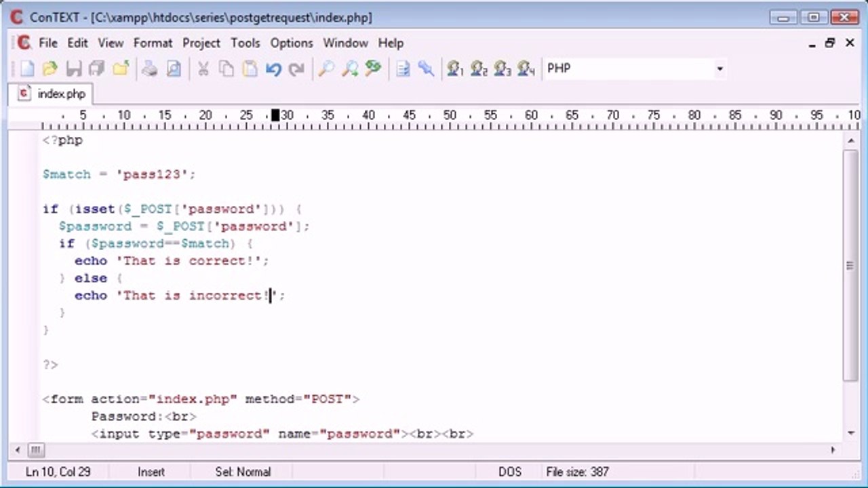
Task: Open the Project menu
Action: point(201,43)
